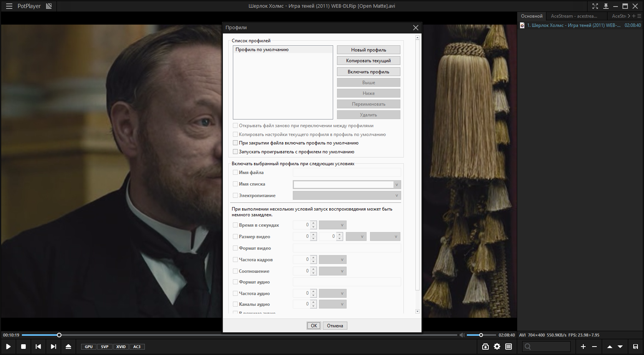The height and width of the screenshot is (355, 644).
Task: Click the playback seek bar handle
Action: [x=59, y=335]
